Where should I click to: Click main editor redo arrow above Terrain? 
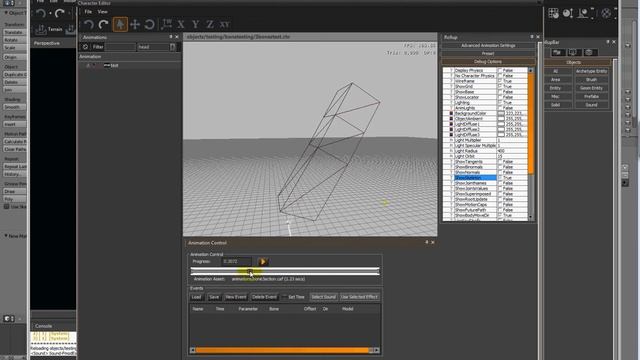click(x=60, y=13)
